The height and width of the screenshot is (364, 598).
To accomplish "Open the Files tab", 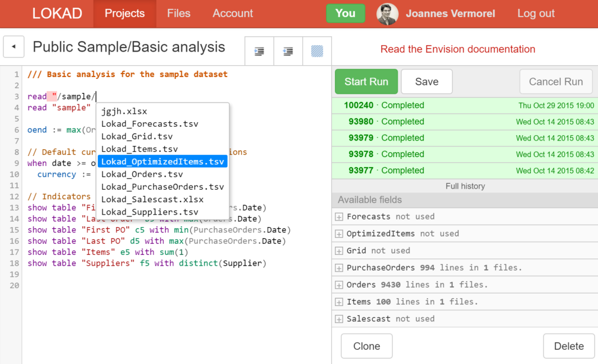I will 178,14.
